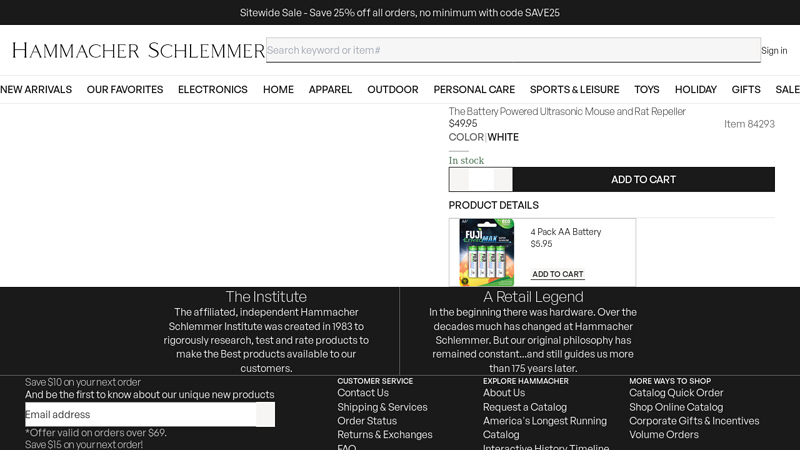800x450 pixels.
Task: Open the 4 Pack AA Battery thumbnail
Action: (x=486, y=252)
